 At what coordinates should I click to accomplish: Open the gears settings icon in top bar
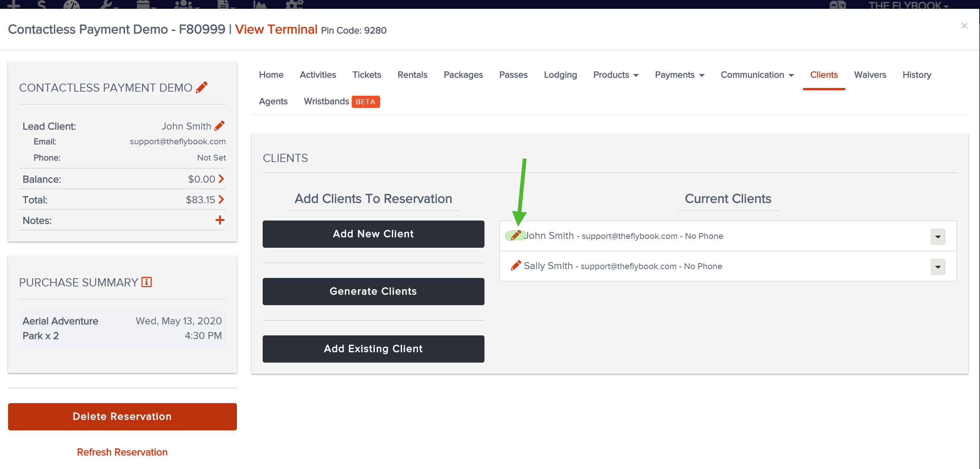point(294,4)
